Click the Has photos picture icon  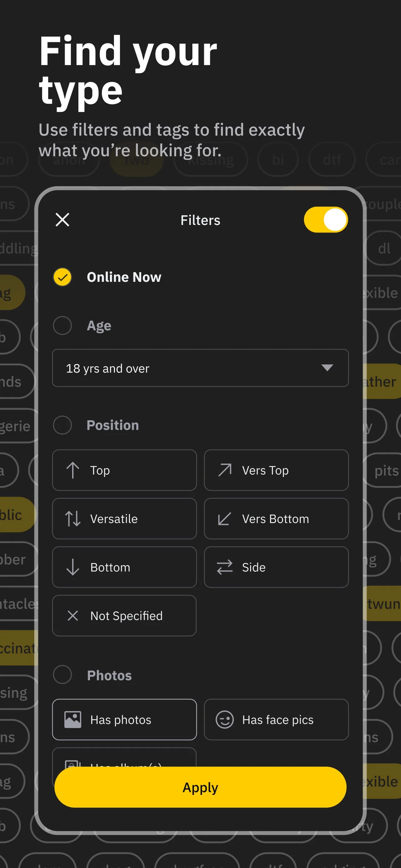click(72, 720)
